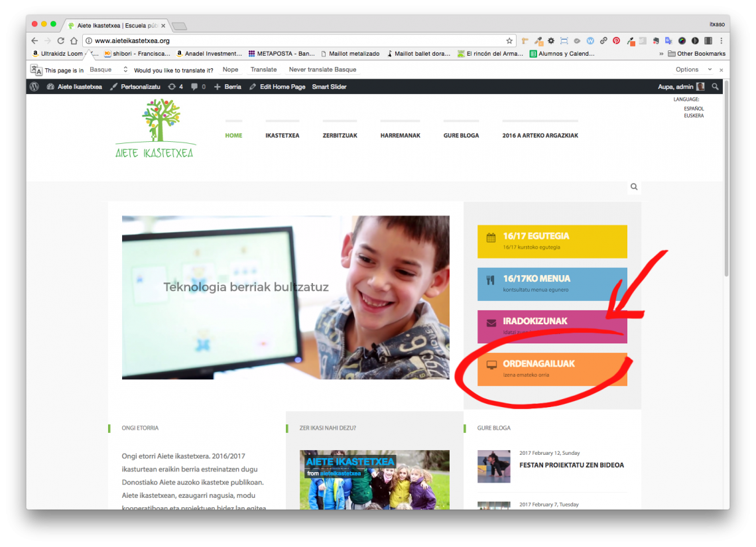Choose Never translate Basque
This screenshot has height=547, width=756.
322,70
